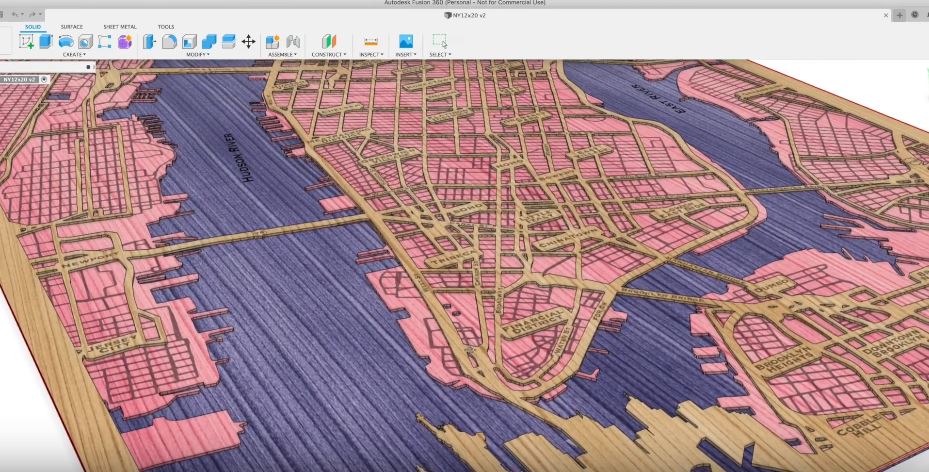Viewport: 929px width, 472px height.
Task: Activate the Move/Copy arrows tool
Action: [x=248, y=41]
